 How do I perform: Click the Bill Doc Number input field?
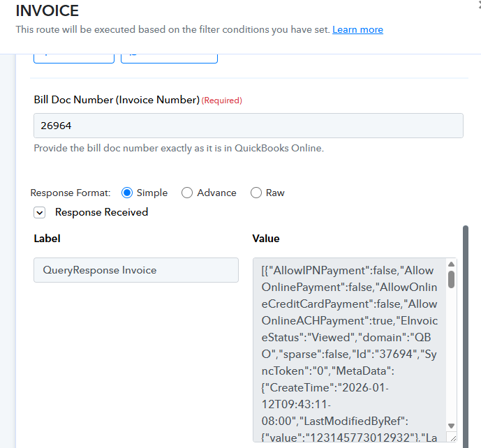click(248, 126)
